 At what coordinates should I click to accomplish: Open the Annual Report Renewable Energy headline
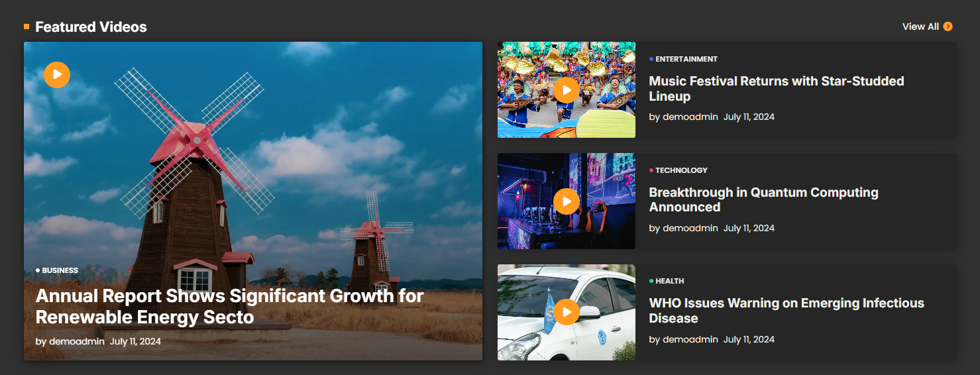(229, 306)
